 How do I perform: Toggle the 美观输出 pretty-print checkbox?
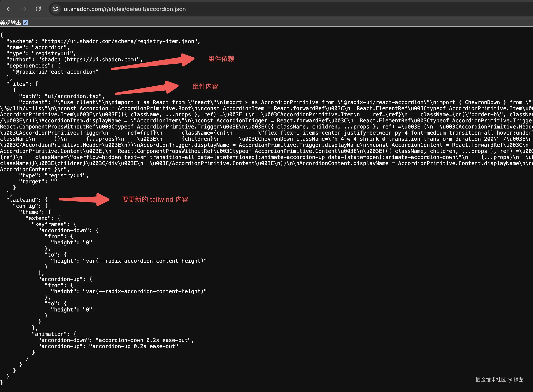click(x=25, y=23)
